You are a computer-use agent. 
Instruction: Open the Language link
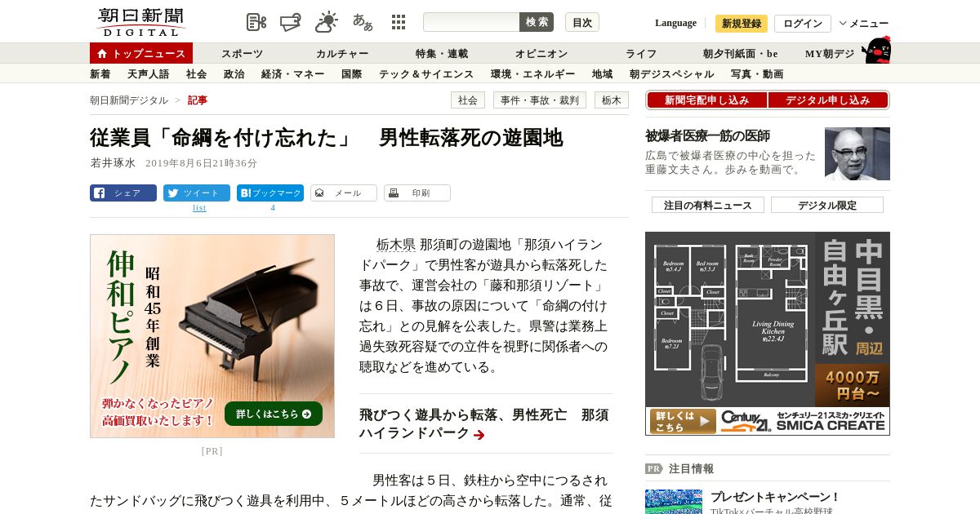(675, 23)
